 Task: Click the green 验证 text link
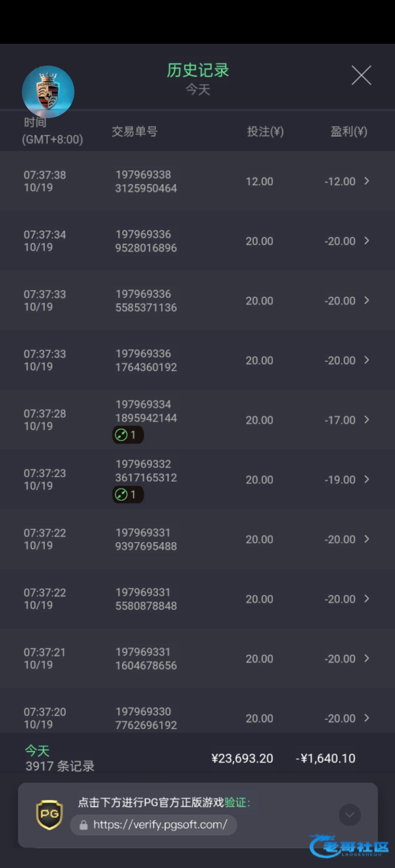coord(235,803)
